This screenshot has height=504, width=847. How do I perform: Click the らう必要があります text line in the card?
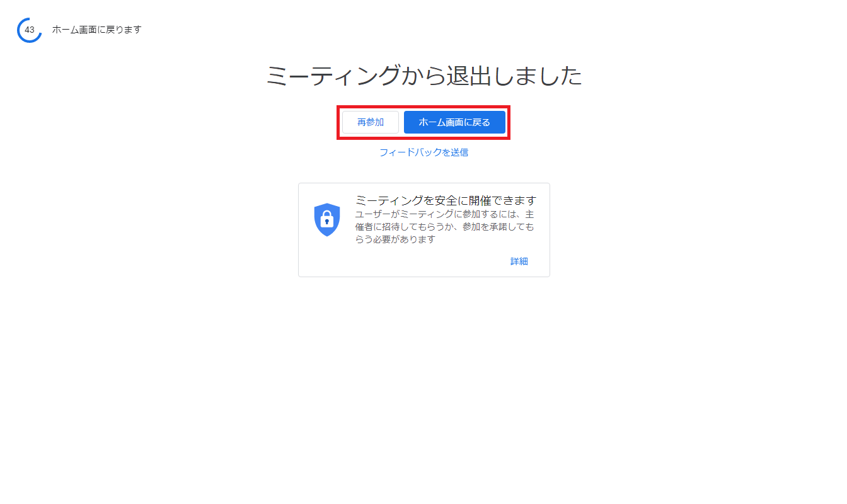(395, 239)
